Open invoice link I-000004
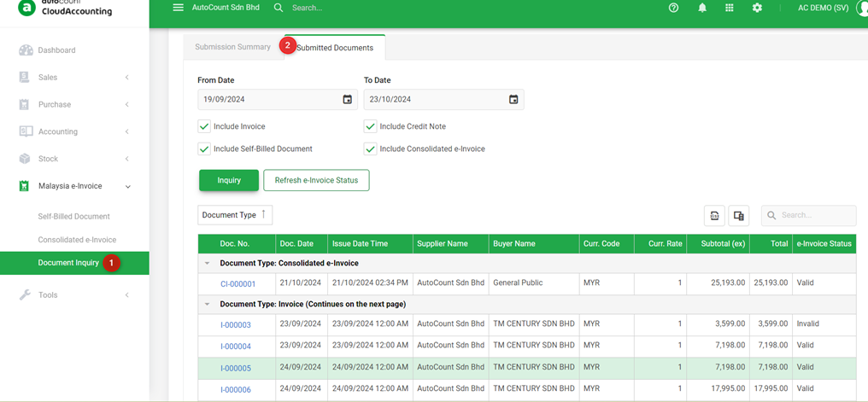 [x=236, y=347]
